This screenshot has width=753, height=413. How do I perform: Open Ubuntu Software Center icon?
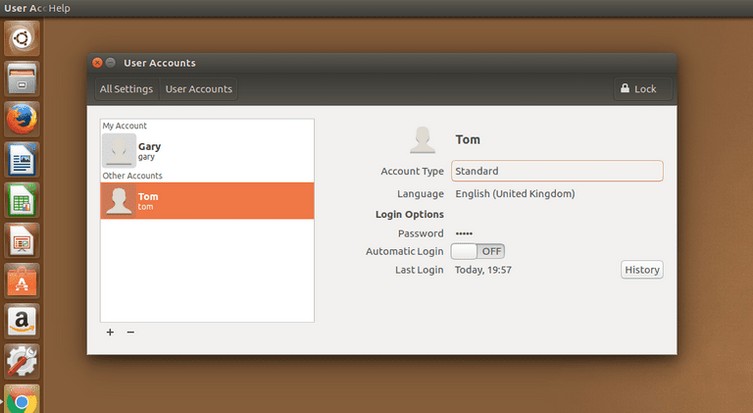pyautogui.click(x=22, y=280)
